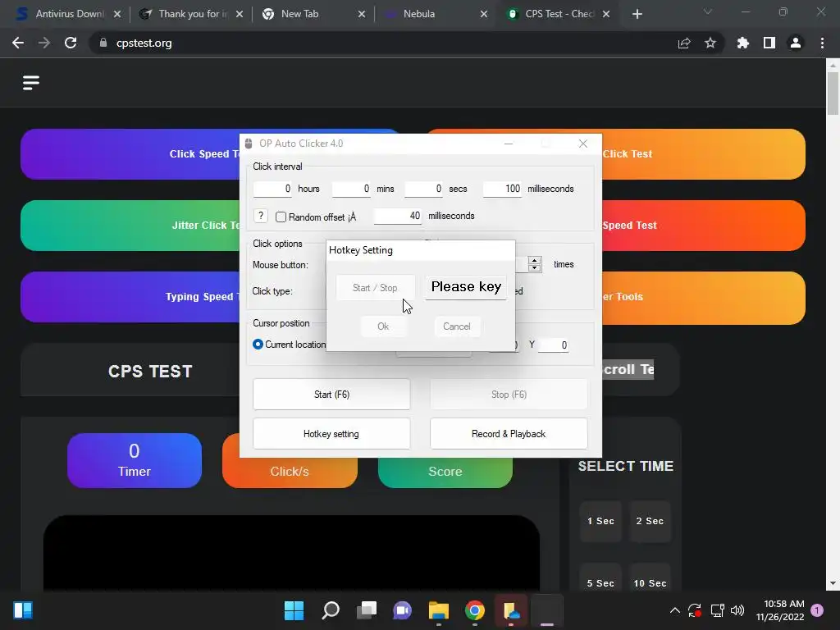Click random offset field showing 40

(398, 216)
